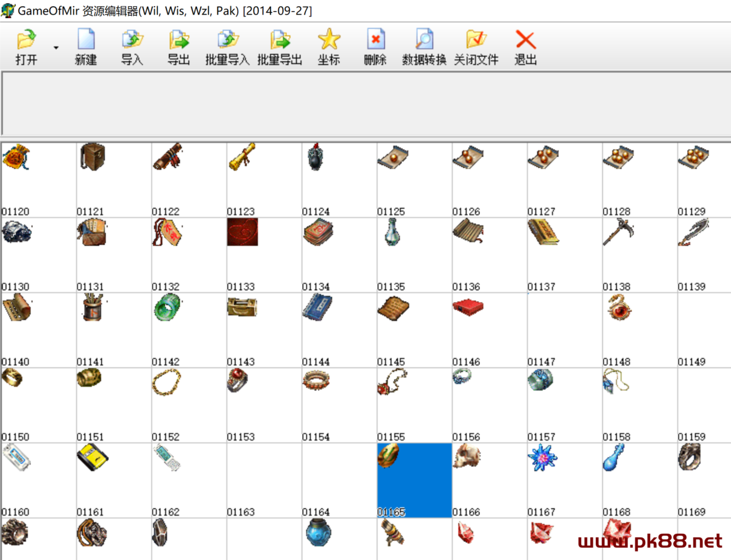Click the 导入 (Import) toolbar icon

coord(132,41)
